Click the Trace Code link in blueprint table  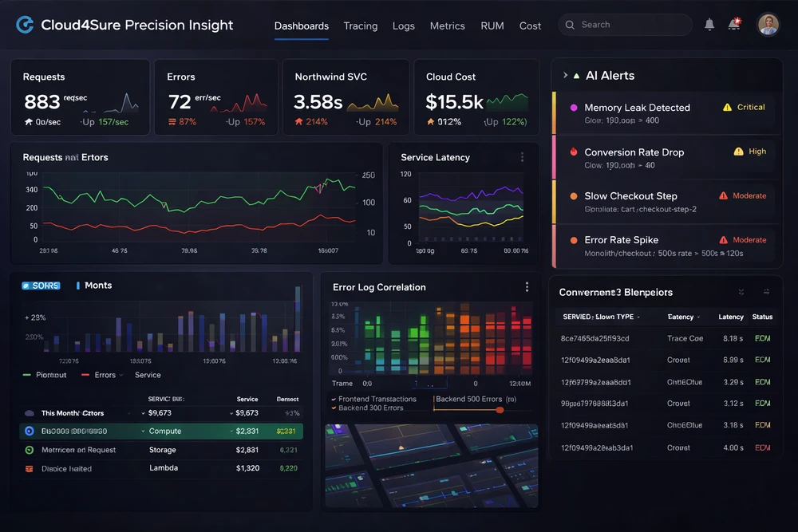tap(687, 338)
